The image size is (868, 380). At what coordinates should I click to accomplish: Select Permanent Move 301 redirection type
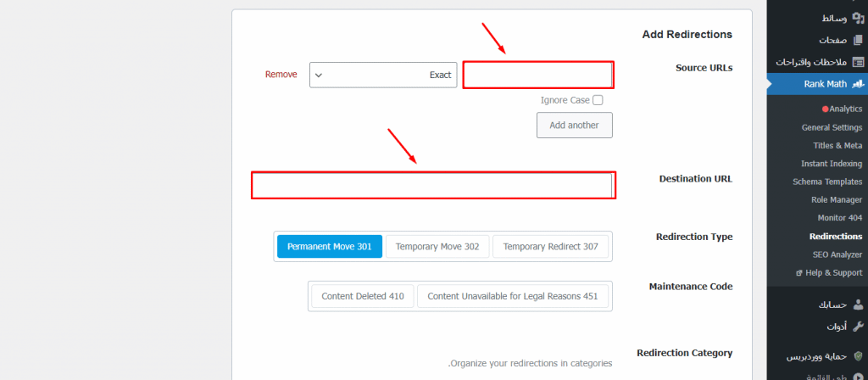[x=330, y=247]
